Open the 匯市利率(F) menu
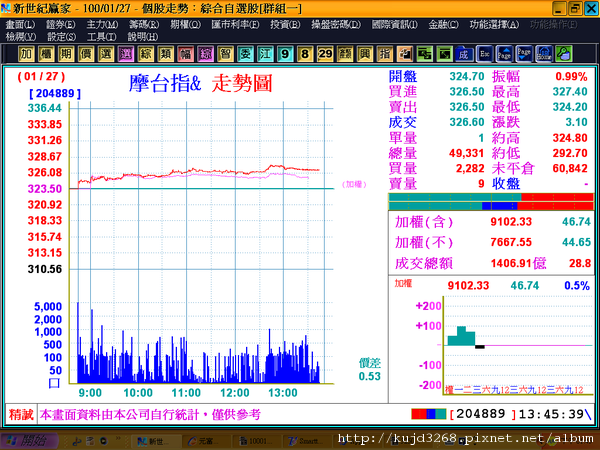 pos(235,25)
